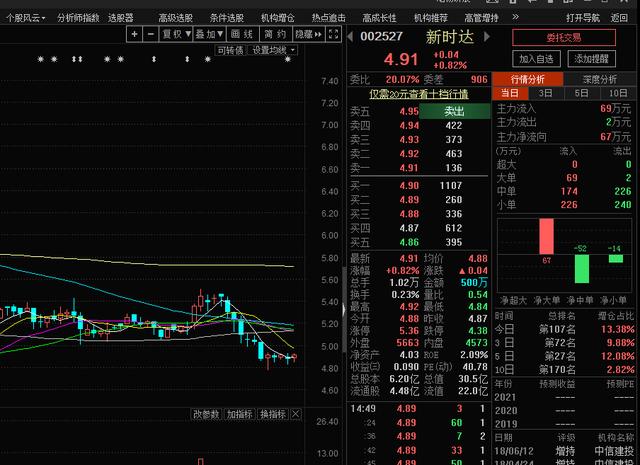This screenshot has width=640, height=465.
Task: Click stock code 002527
Action: tap(381, 37)
